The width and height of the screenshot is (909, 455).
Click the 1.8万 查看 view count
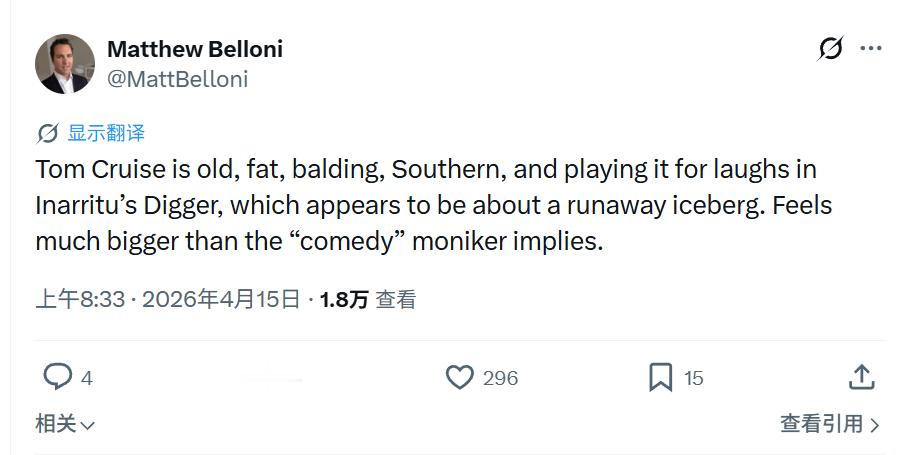tap(367, 299)
